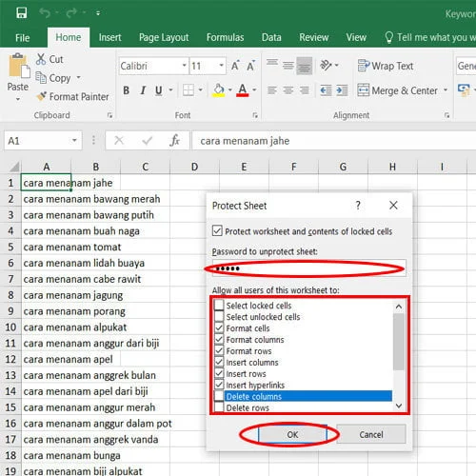Screen dimensions: 476x476
Task: Open the File menu tab
Action: click(22, 38)
